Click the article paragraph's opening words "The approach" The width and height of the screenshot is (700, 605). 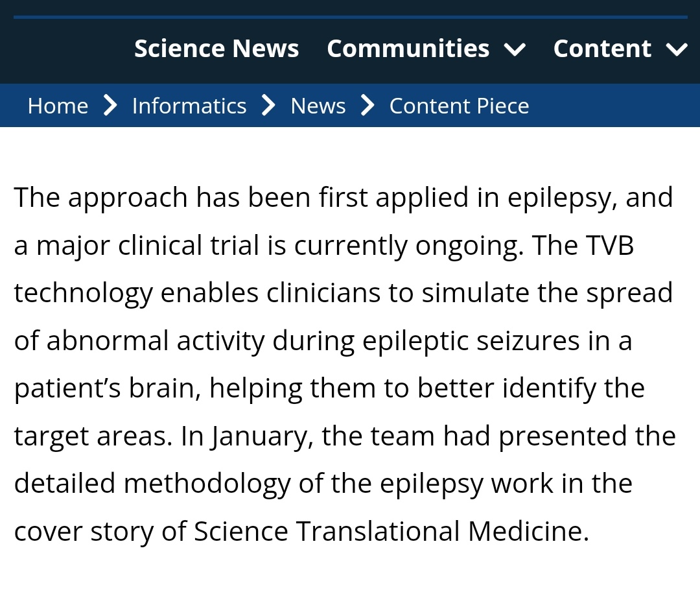(101, 197)
